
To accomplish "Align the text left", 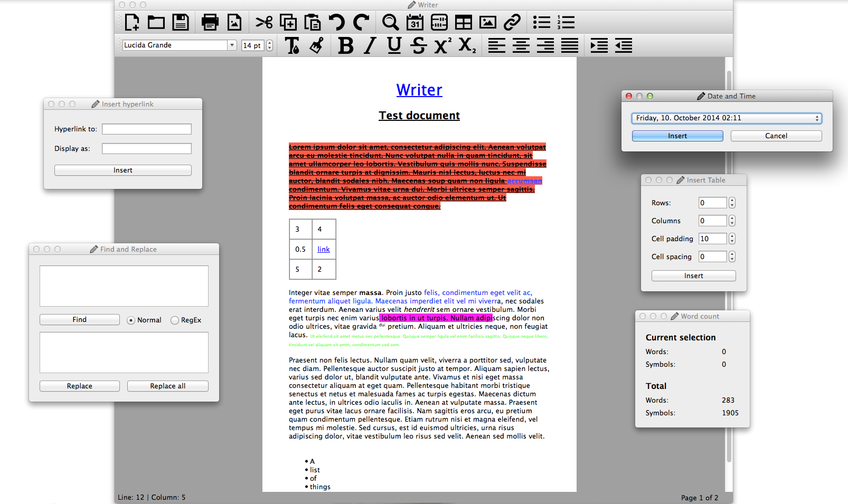I will (497, 45).
